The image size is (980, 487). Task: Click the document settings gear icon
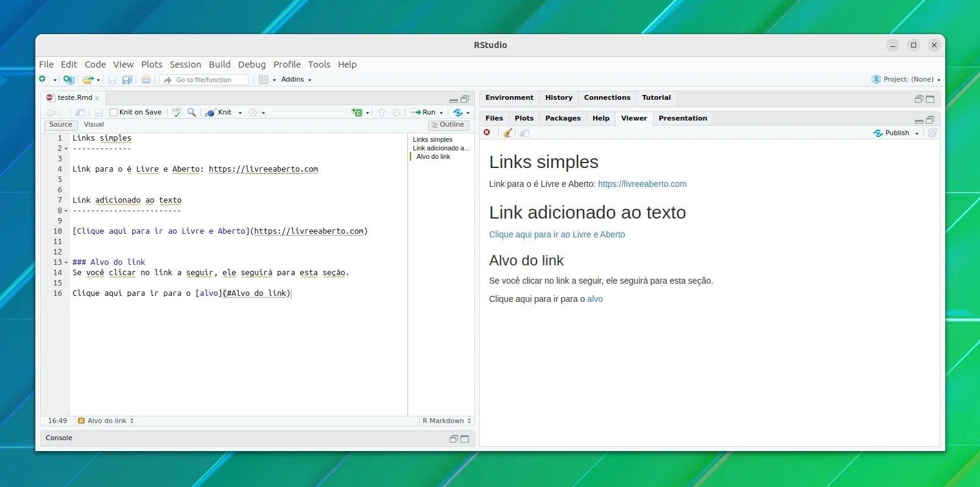pos(253,113)
